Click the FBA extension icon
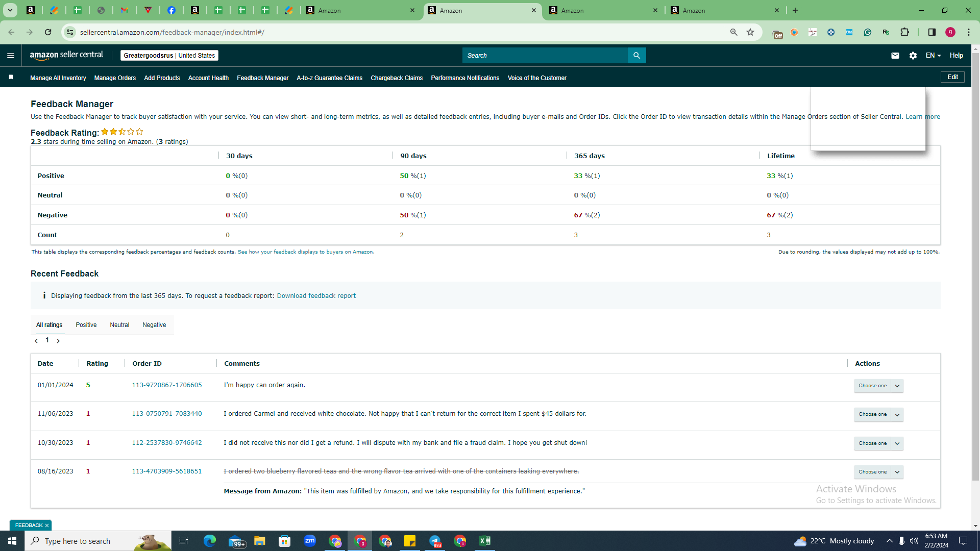This screenshot has height=551, width=980. (849, 32)
